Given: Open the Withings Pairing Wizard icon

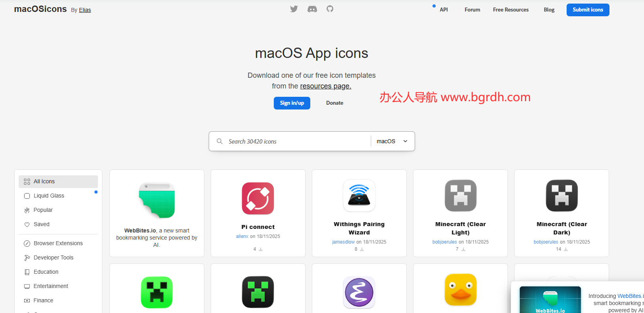Looking at the screenshot, I should [359, 196].
